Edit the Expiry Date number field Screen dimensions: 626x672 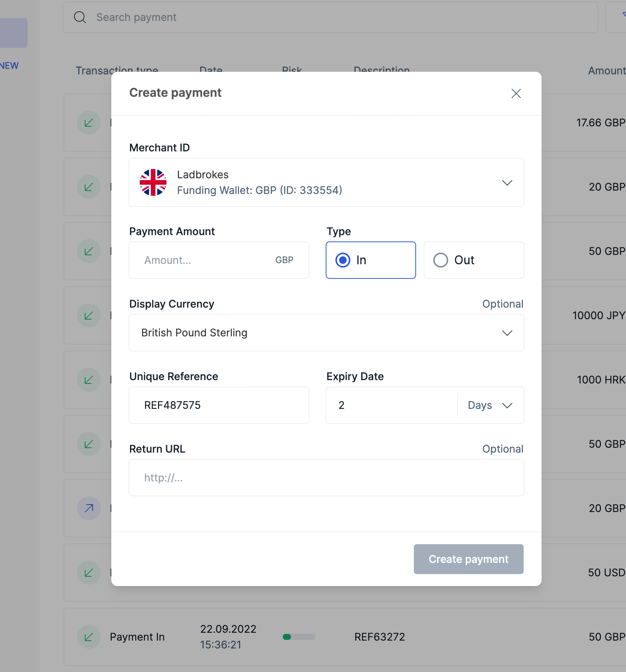coord(391,405)
